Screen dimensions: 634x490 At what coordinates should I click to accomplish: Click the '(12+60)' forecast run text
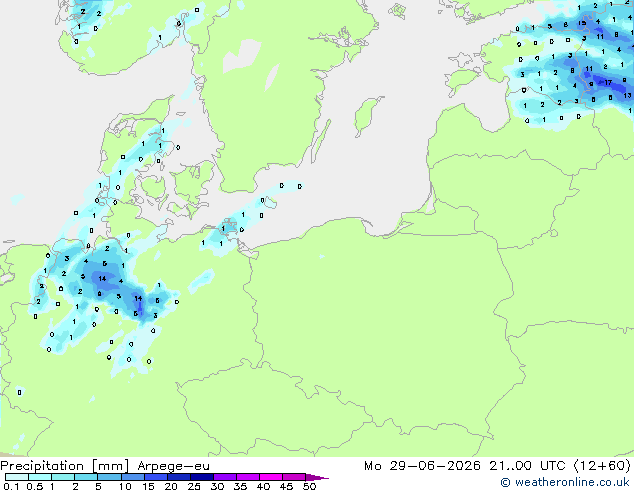[602, 466]
